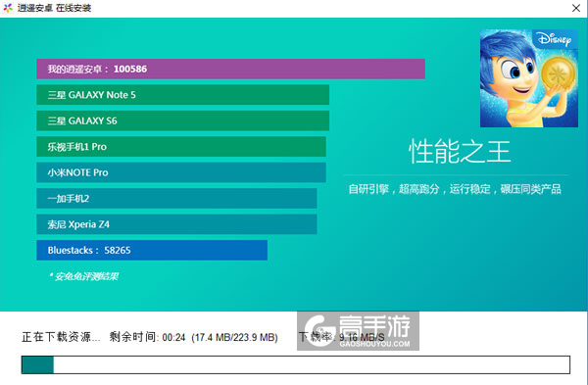Screen dimensions: 588x385
Task: Select the 三星 GALAXY Note 5 bar
Action: tap(182, 95)
